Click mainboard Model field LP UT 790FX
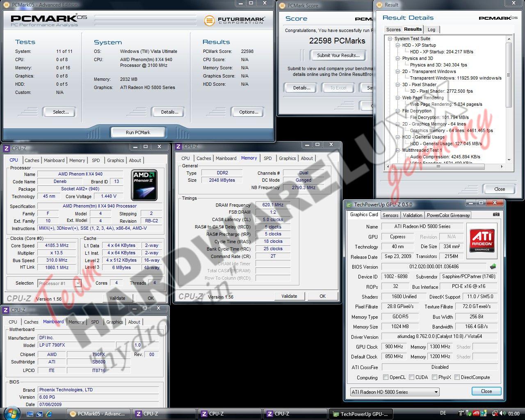525x420 pixels. (x=76, y=345)
